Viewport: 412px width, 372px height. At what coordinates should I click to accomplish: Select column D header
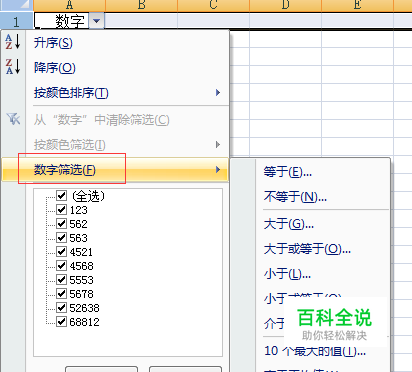285,5
